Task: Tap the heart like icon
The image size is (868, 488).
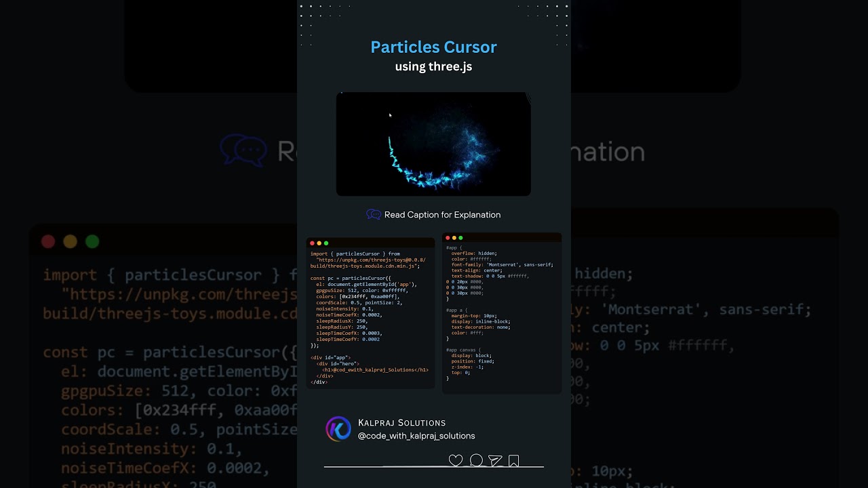Action: pyautogui.click(x=456, y=461)
